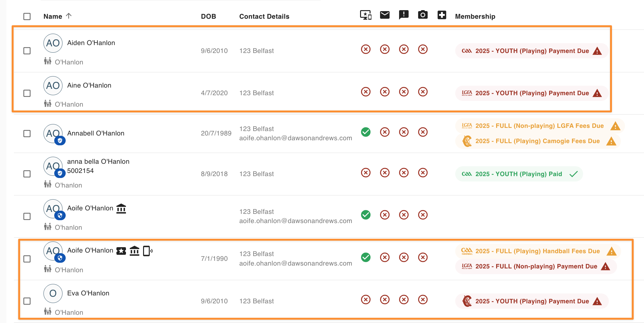
Task: Click verified shield badge on anna bella O'Hanlon avatar
Action: (60, 173)
